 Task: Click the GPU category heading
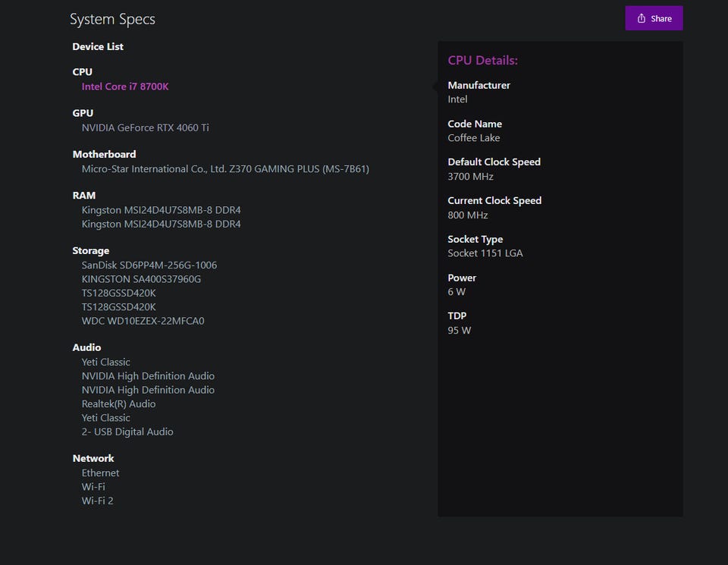[83, 113]
